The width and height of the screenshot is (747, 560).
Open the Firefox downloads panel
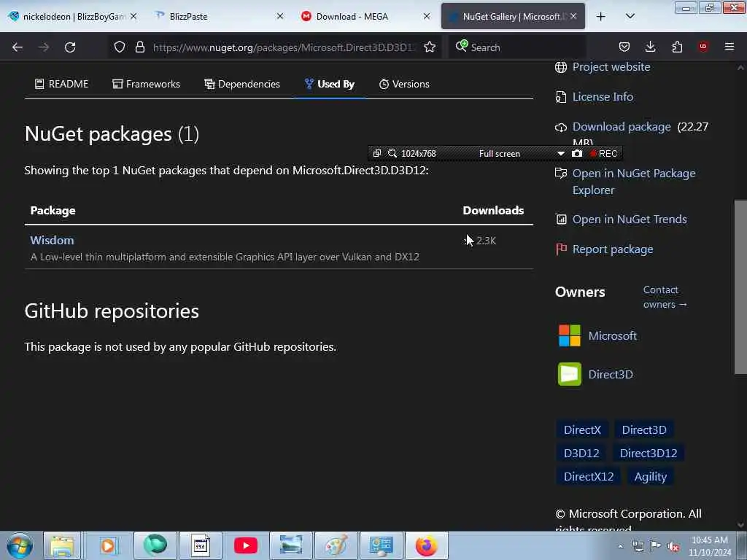coord(650,47)
